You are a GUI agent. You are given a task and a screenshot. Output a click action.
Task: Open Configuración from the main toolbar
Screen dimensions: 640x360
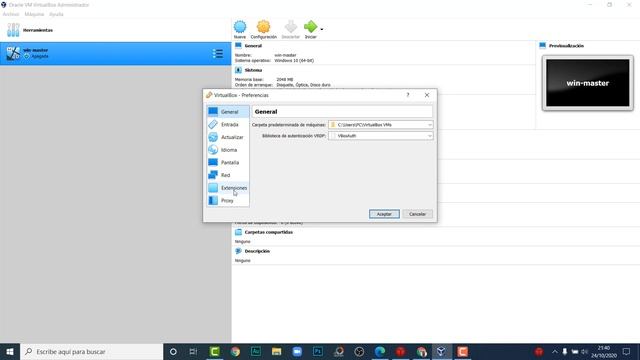coord(263,29)
